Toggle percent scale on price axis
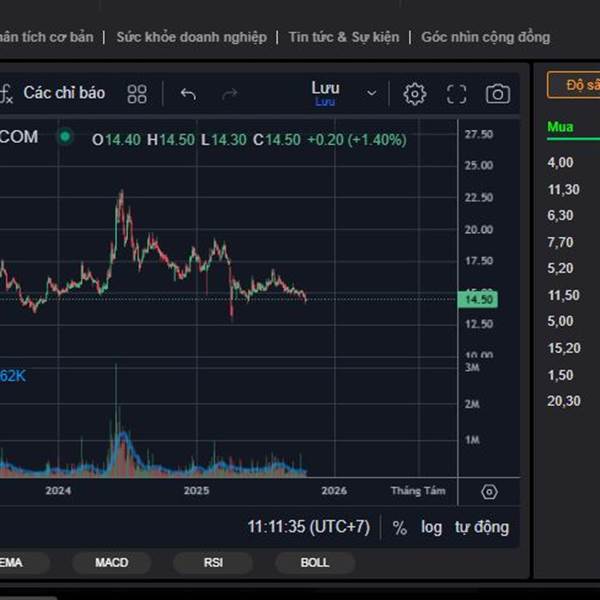The image size is (600, 600). click(x=399, y=528)
